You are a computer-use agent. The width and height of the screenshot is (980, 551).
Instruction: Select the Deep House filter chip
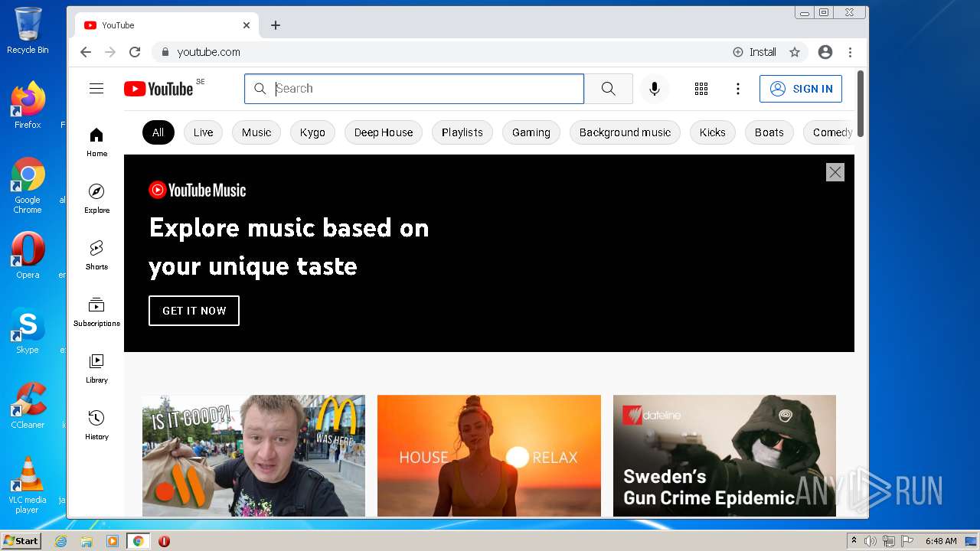[384, 132]
